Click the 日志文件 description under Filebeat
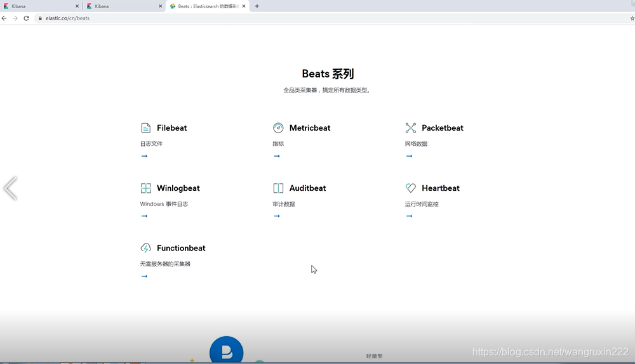The height and width of the screenshot is (364, 635). coord(152,143)
